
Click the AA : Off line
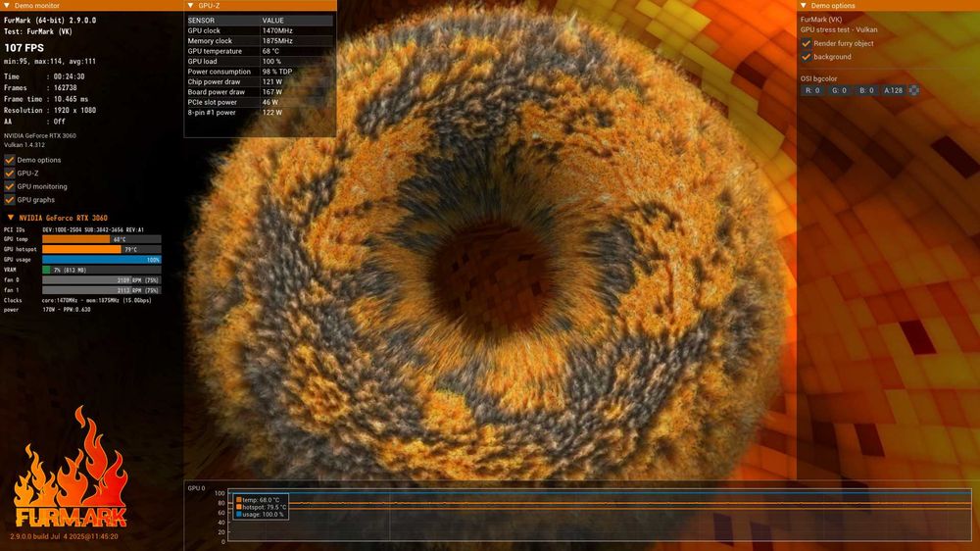click(x=34, y=122)
